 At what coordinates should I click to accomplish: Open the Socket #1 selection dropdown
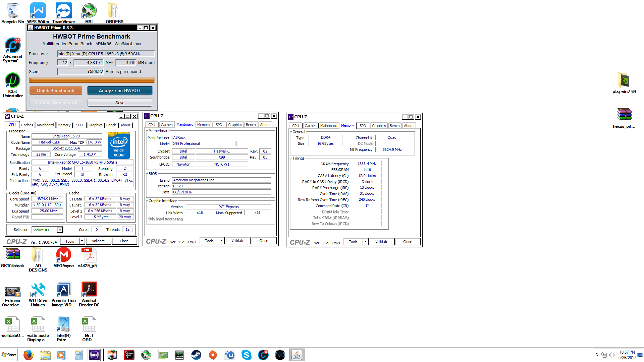coord(60,230)
